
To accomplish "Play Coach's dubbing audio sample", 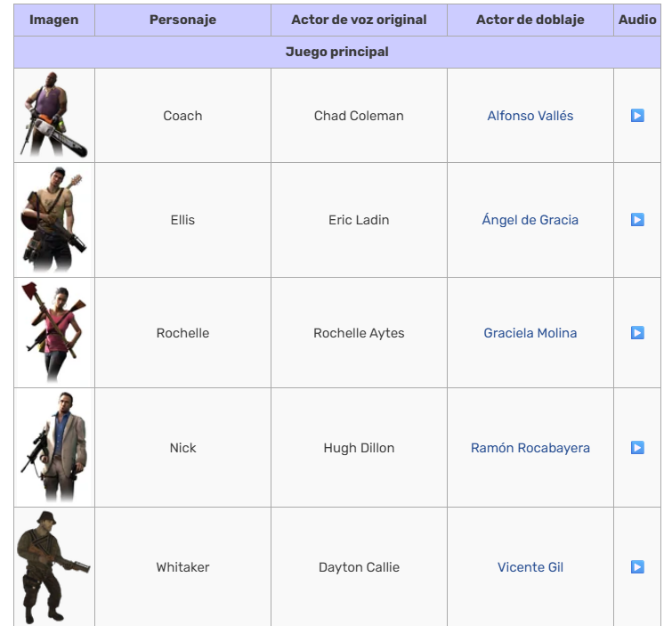I will pyautogui.click(x=637, y=116).
